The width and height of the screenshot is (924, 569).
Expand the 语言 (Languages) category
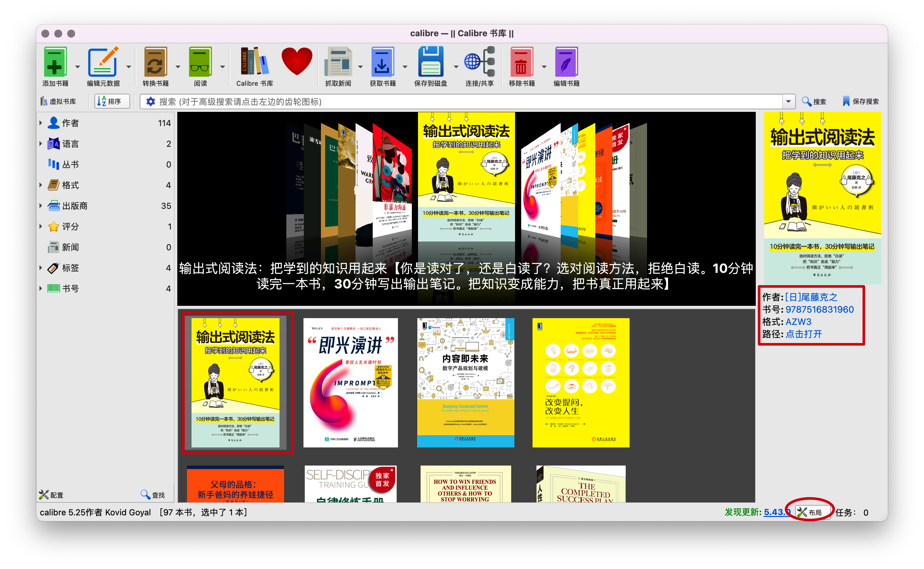pos(41,143)
